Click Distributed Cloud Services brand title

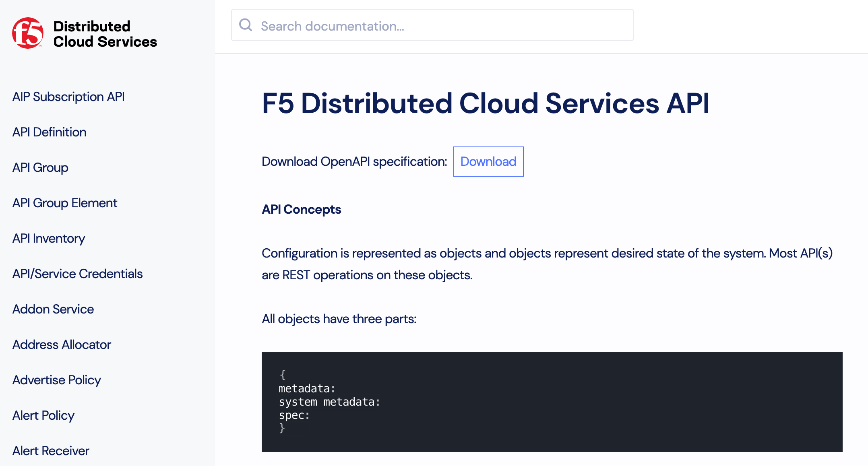[105, 34]
